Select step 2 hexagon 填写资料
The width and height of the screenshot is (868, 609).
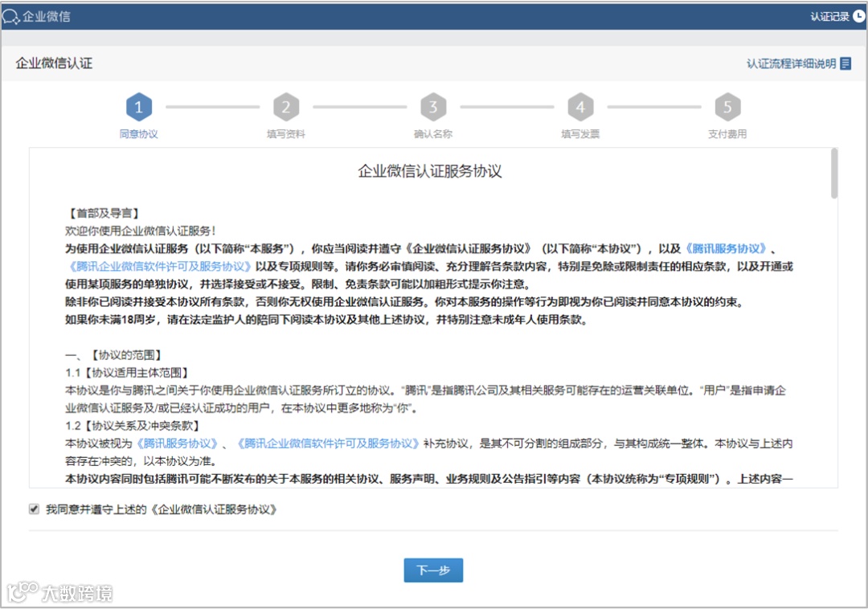tap(285, 107)
